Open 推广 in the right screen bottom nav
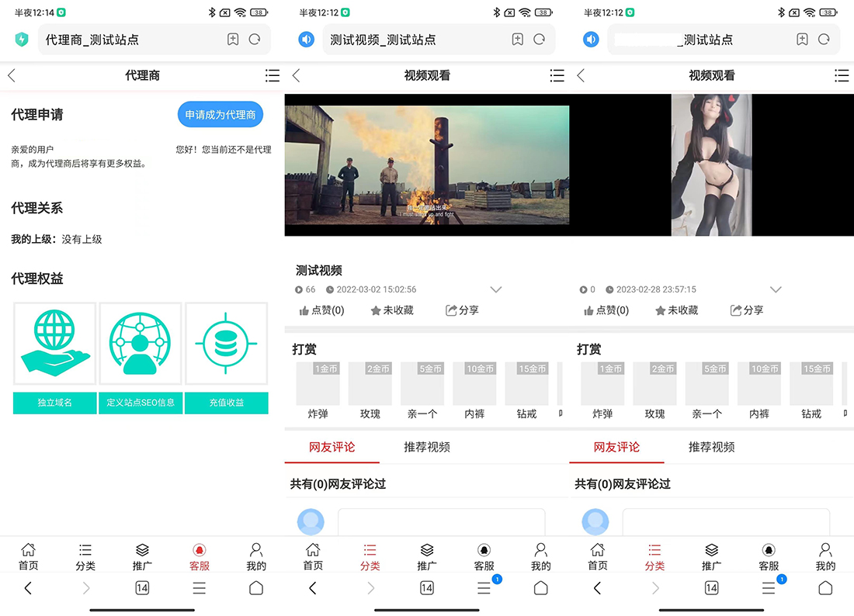The height and width of the screenshot is (616, 854). tap(711, 557)
